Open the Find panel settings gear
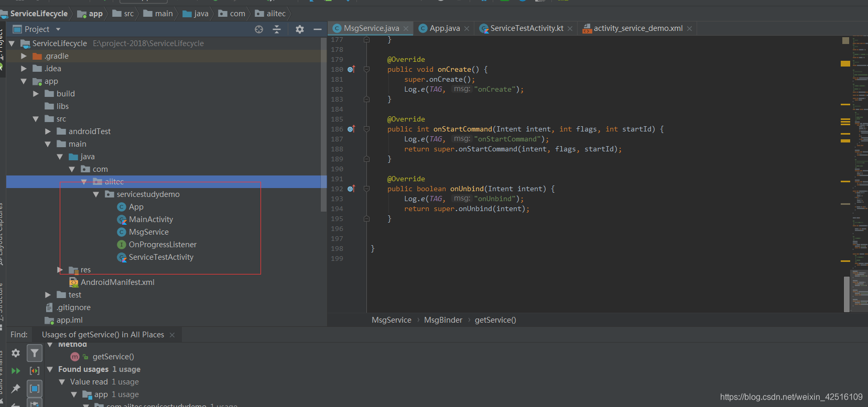Screen dimensions: 868x407 pos(16,353)
